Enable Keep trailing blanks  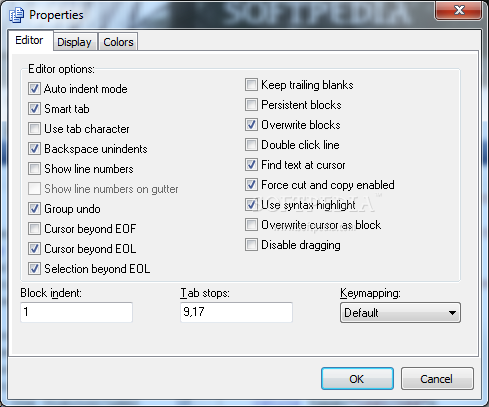[251, 85]
